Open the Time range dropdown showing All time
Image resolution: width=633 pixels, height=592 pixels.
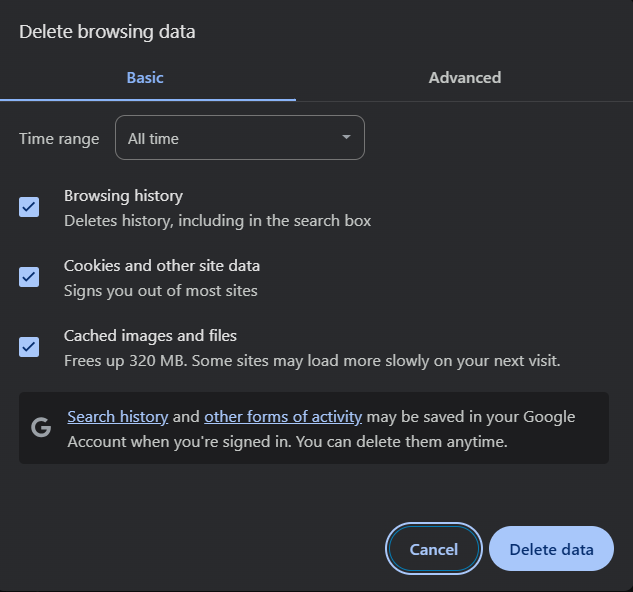tap(240, 138)
